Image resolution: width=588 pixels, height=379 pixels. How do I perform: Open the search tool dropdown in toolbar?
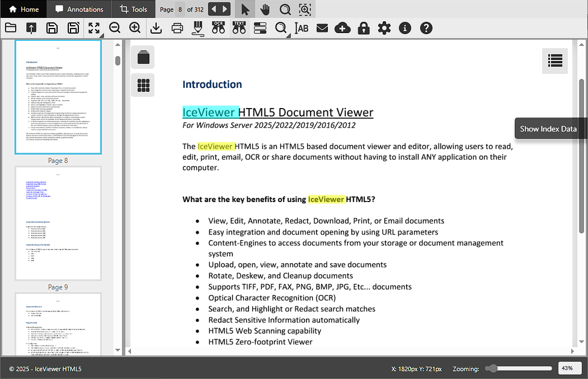point(281,28)
